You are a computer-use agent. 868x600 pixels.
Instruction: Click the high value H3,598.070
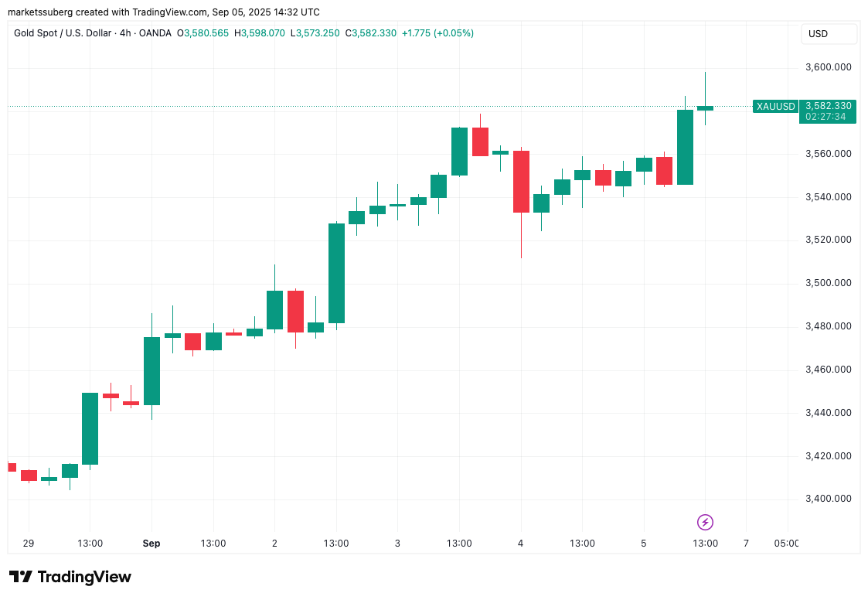[x=260, y=33]
